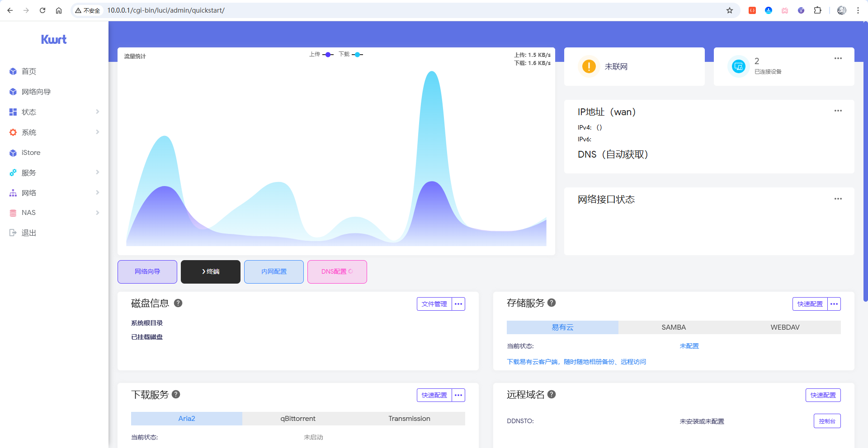The image size is (868, 448).
Task: Click help icon next to 存储服务
Action: (x=552, y=303)
